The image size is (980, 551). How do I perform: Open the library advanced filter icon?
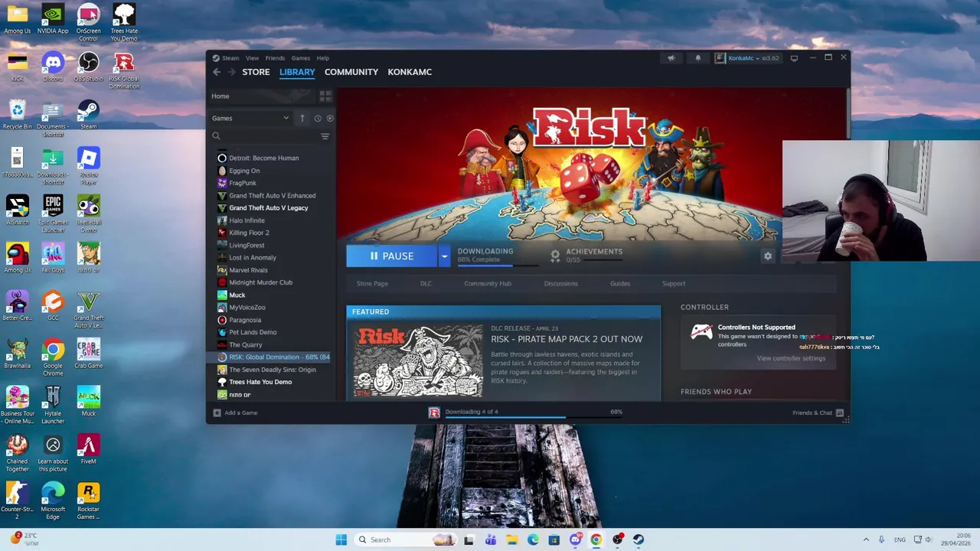point(325,136)
